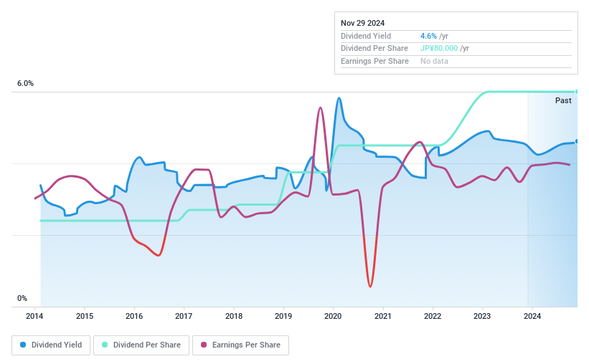Click the 4.6% dividend yield value
589x364 pixels.
428,36
